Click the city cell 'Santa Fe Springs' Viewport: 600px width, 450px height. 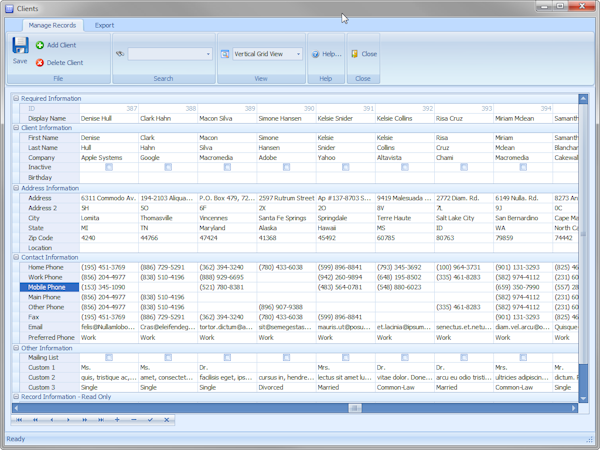point(287,218)
